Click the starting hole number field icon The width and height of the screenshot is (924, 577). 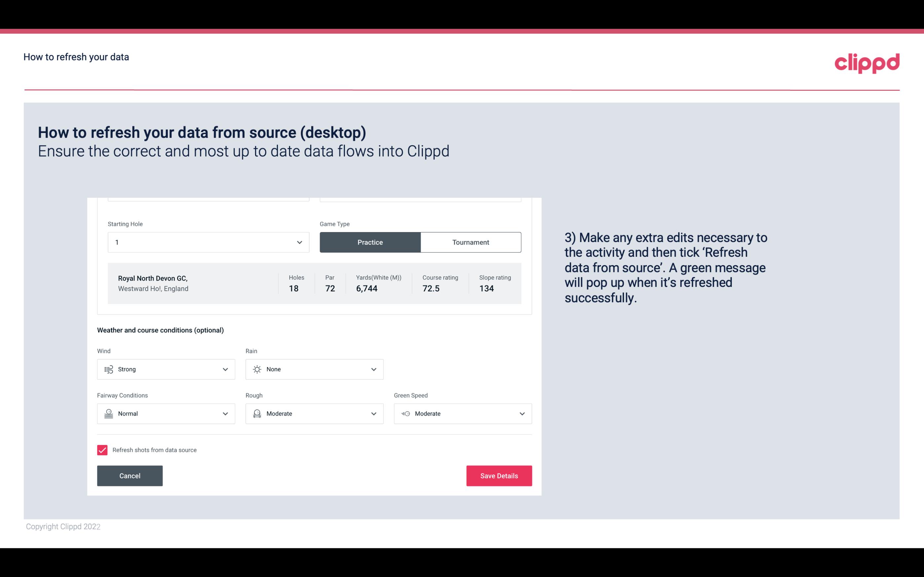tap(298, 242)
